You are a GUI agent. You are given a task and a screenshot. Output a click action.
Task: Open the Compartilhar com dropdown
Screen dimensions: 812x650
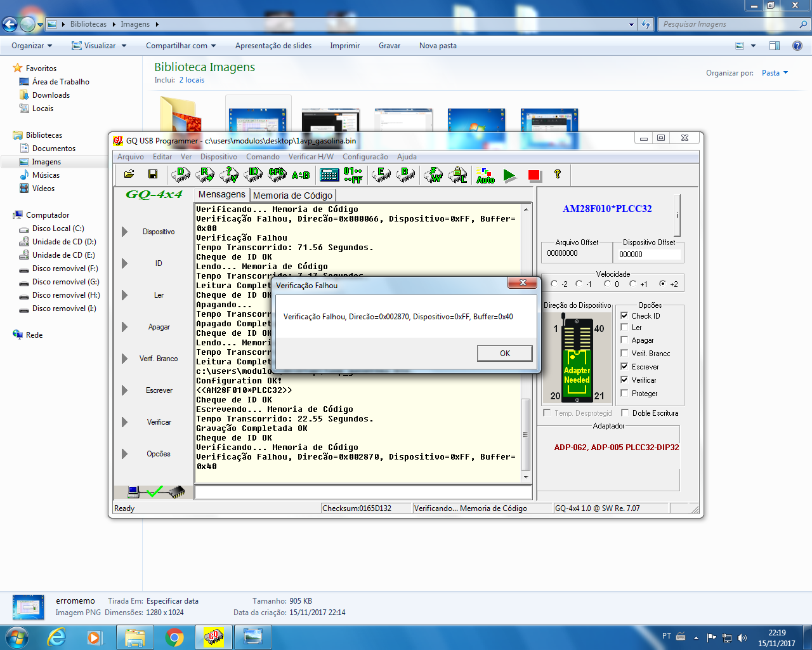[x=181, y=46]
